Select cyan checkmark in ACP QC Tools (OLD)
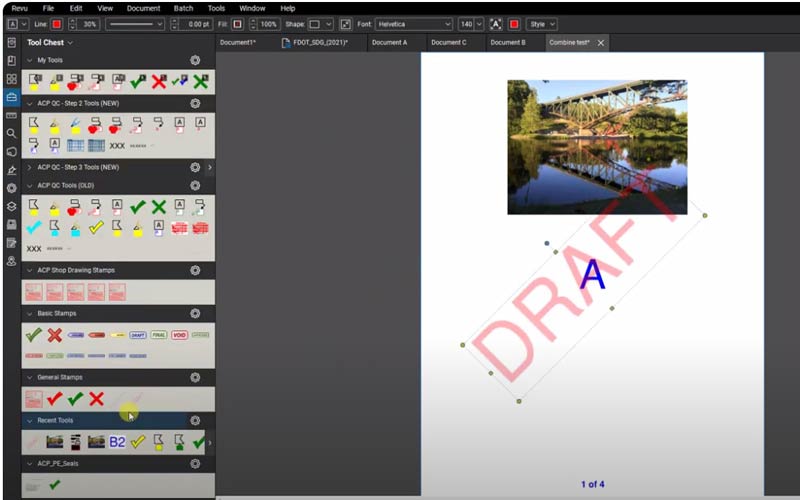 (34, 227)
